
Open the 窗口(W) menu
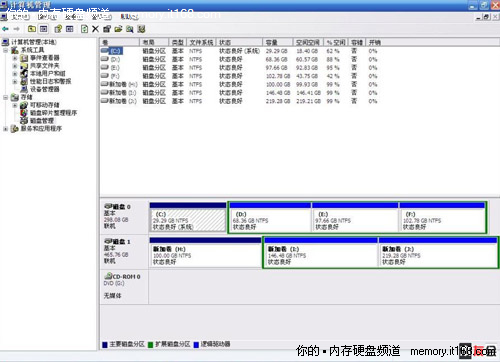click(101, 16)
